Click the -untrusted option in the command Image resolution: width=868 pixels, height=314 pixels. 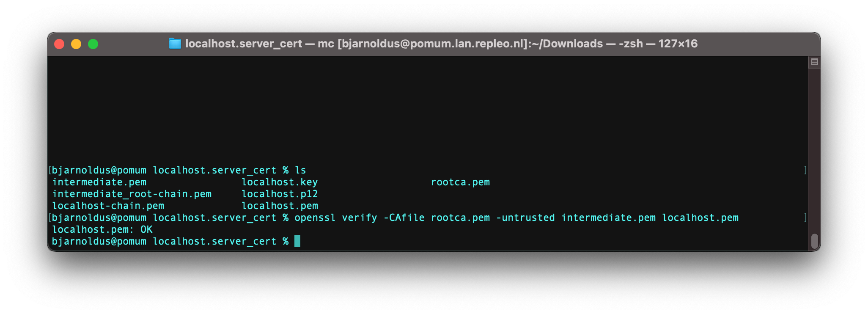point(525,218)
